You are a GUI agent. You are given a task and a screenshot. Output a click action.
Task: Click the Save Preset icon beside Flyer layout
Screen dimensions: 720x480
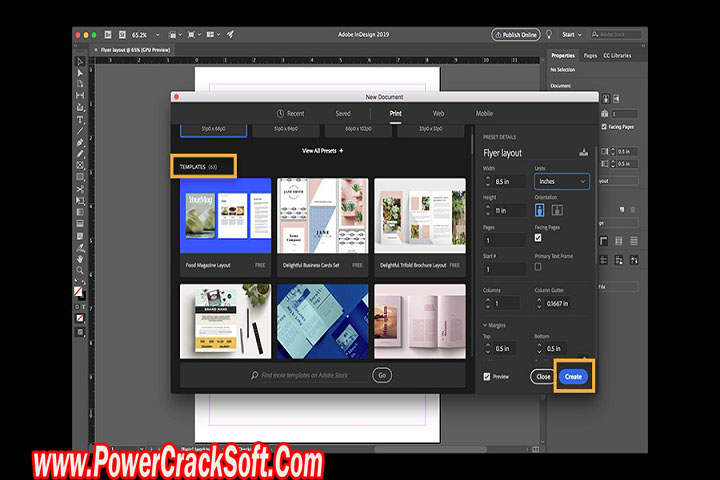(x=583, y=153)
